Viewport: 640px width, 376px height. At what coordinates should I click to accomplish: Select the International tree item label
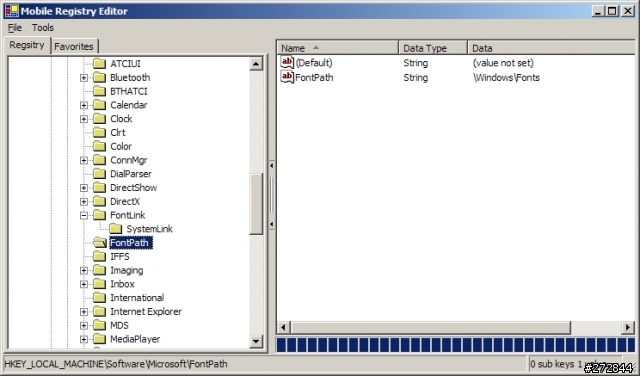[x=137, y=298]
